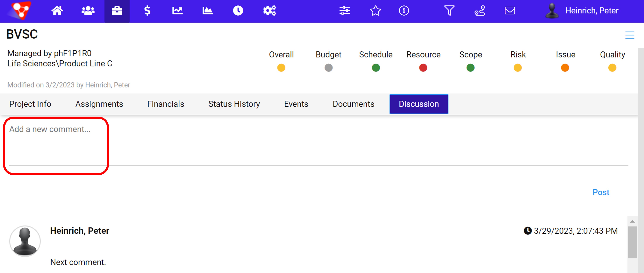Expand the hamburger menu
Viewport: 644px width, 273px height.
point(630,35)
